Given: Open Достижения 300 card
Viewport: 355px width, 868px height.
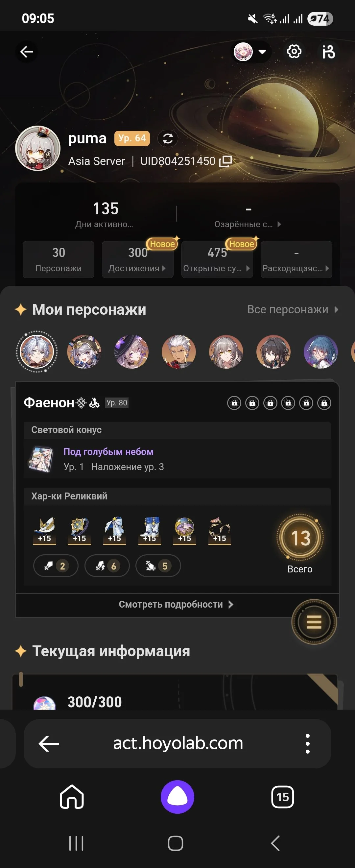Looking at the screenshot, I should pos(138,259).
